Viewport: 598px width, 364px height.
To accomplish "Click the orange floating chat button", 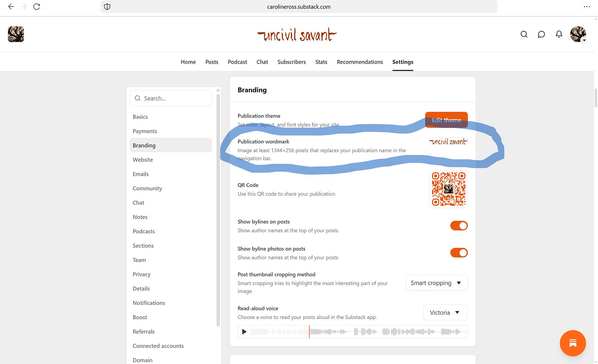I will (573, 343).
